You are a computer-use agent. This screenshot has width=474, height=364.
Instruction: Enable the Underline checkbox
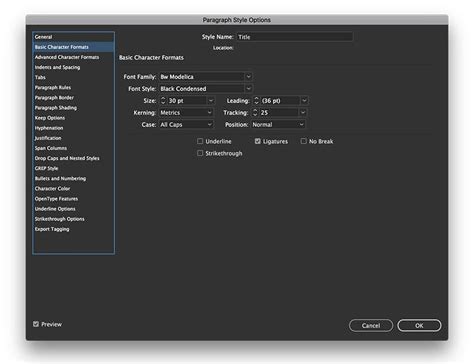pyautogui.click(x=200, y=141)
